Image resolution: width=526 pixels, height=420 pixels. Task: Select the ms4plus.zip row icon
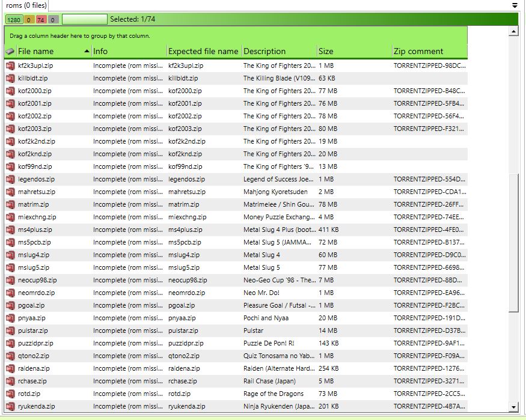(10, 230)
